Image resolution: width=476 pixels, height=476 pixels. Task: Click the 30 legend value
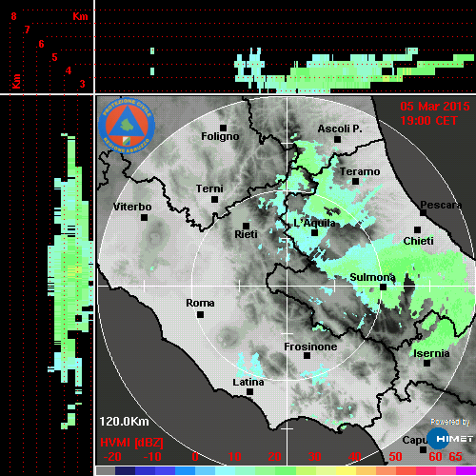click(x=315, y=457)
